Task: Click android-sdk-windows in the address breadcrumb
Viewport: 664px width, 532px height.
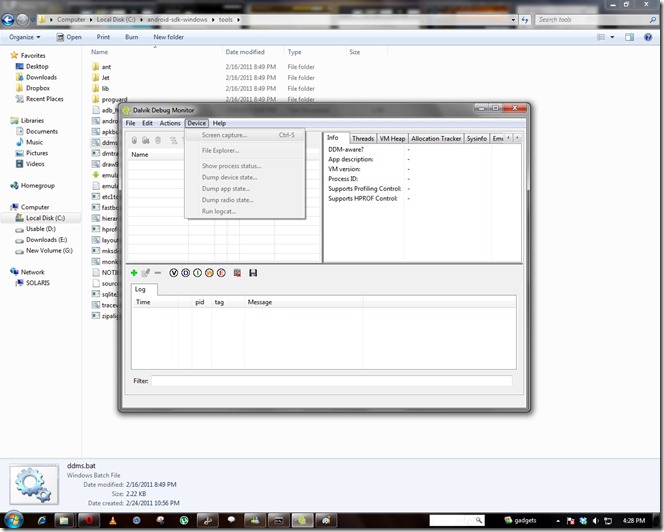Action: coord(177,19)
